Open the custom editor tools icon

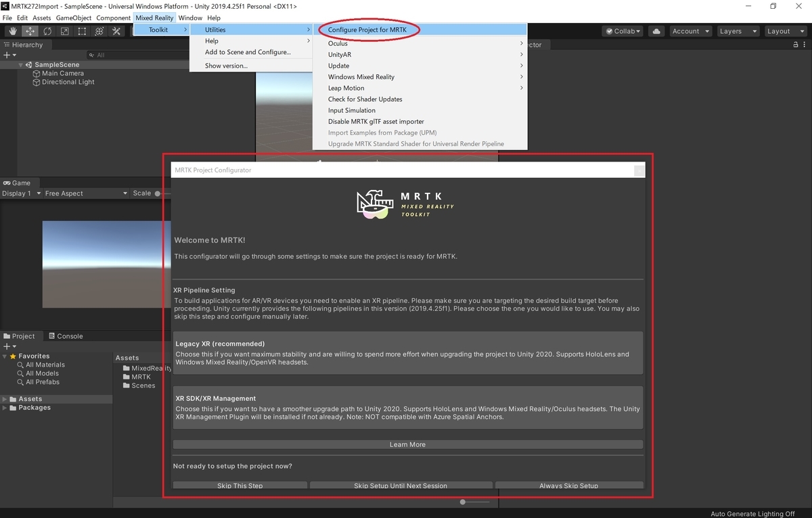coord(116,31)
